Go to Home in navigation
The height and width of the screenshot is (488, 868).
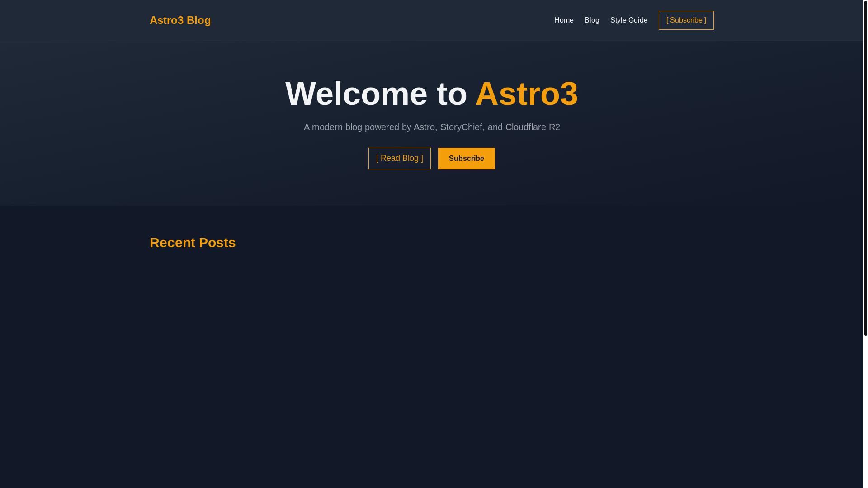[x=564, y=20]
